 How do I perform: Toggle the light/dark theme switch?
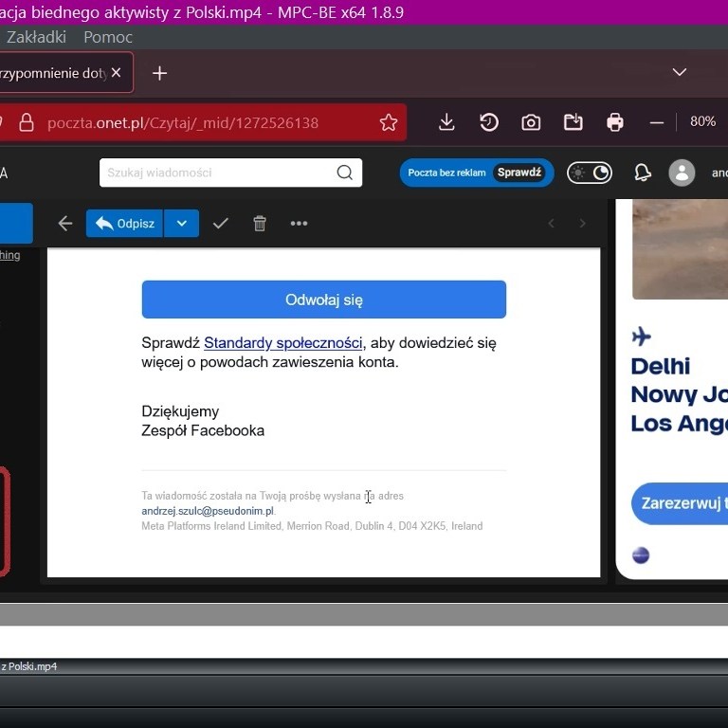[x=590, y=173]
